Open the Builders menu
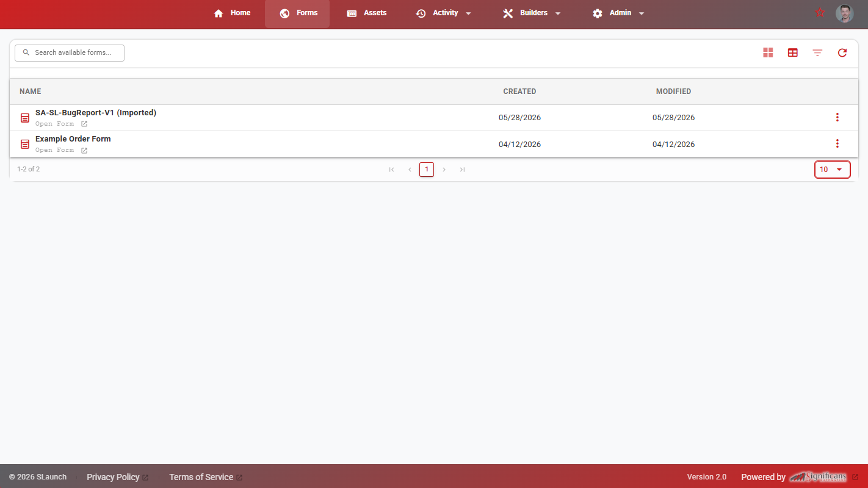 tap(532, 13)
